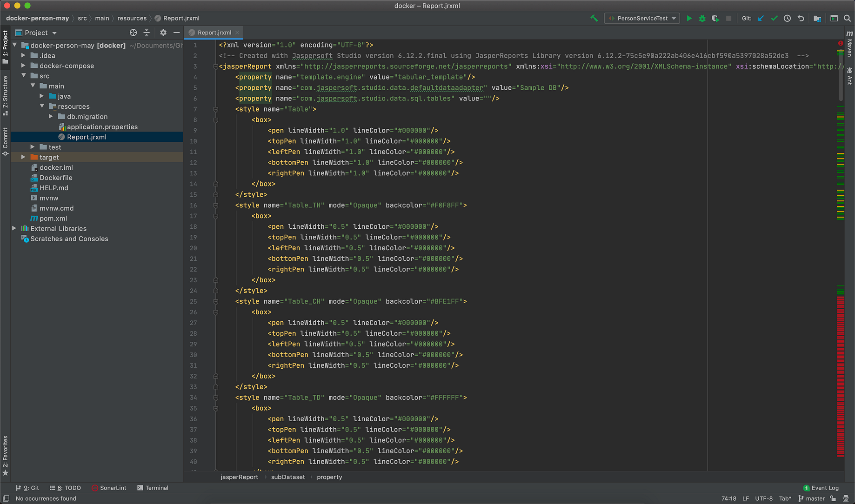Open the 9: Git tool window tab
The height and width of the screenshot is (504, 855).
click(x=27, y=488)
